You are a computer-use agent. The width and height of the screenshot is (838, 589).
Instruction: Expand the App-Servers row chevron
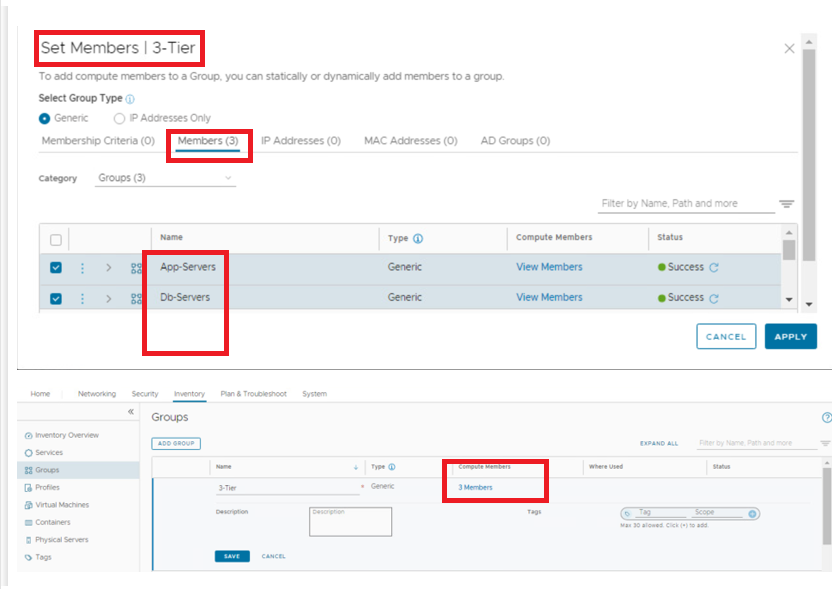(108, 268)
